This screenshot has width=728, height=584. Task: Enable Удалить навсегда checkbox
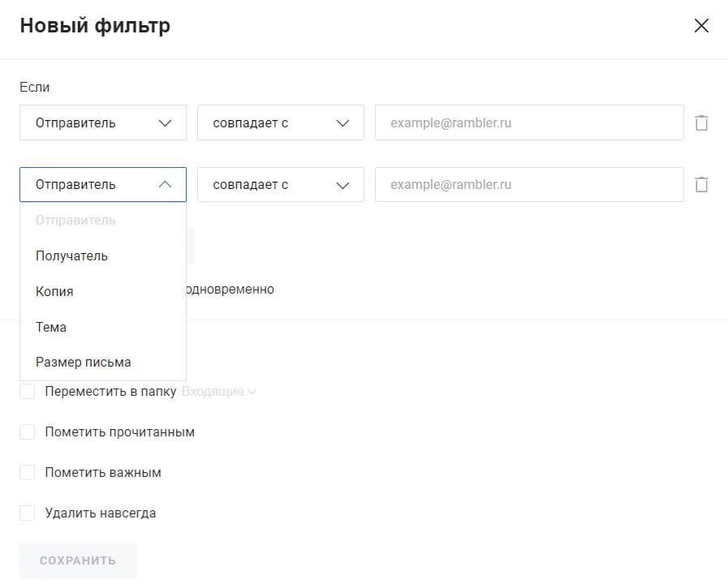(x=28, y=513)
